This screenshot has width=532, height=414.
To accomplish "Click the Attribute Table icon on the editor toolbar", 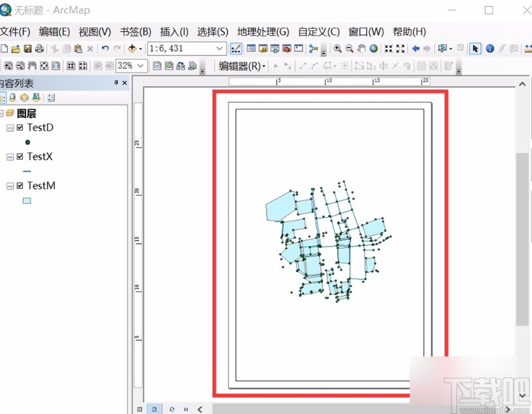I will pos(422,65).
